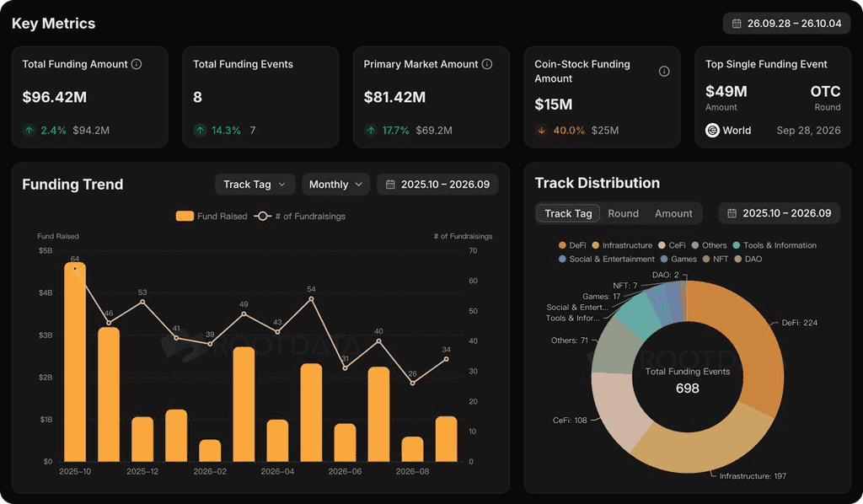Click calendar icon in Funding Trend date range
863x504 pixels.
pos(390,185)
